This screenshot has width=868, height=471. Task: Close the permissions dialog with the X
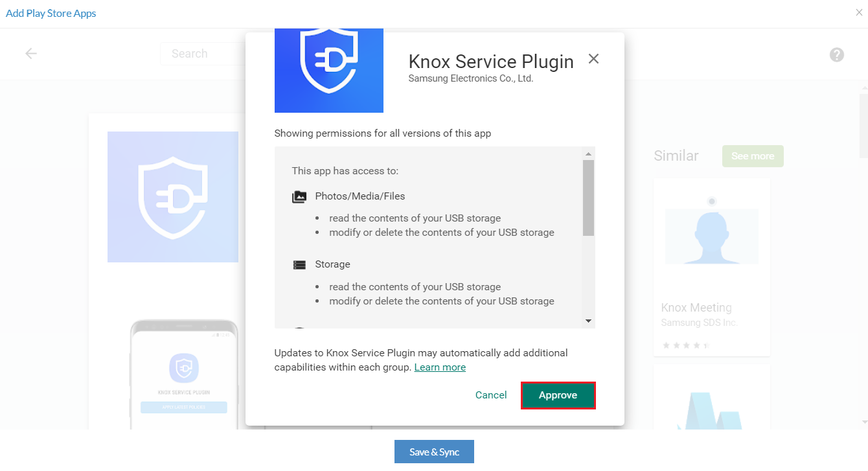click(593, 58)
